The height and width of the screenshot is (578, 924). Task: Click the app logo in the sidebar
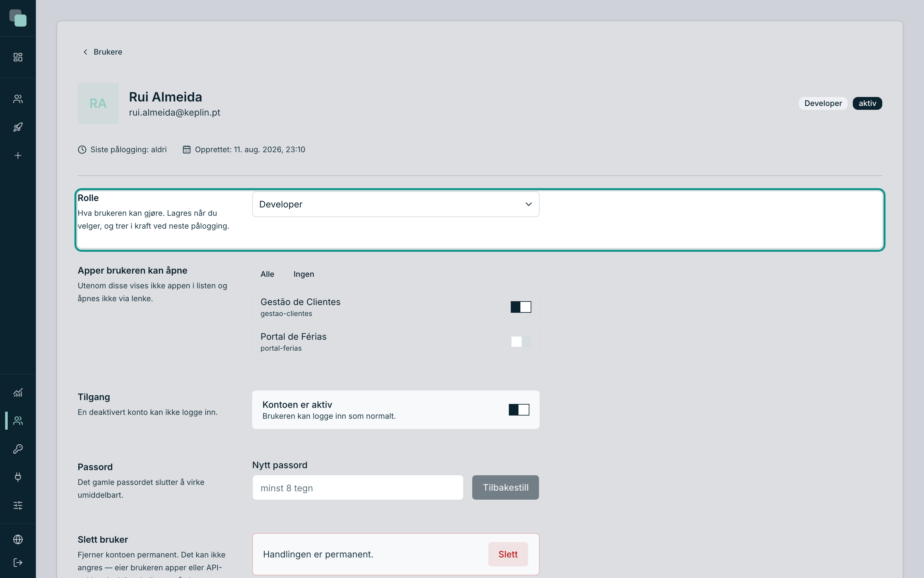(18, 18)
